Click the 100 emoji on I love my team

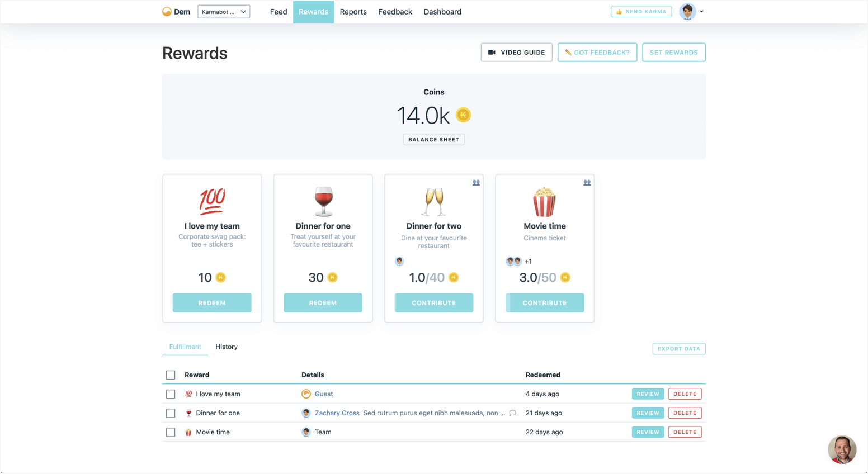point(212,202)
